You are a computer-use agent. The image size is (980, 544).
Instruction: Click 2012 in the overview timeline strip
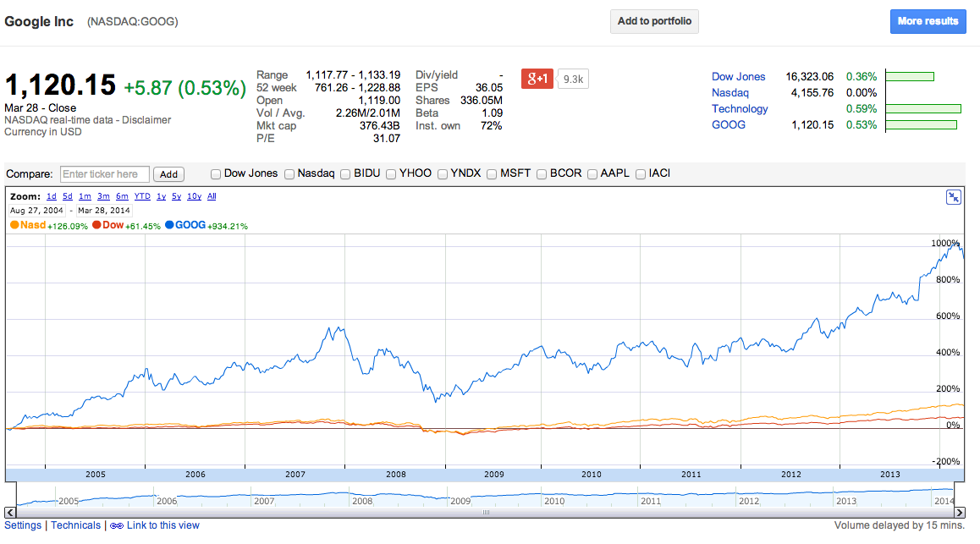(x=749, y=501)
